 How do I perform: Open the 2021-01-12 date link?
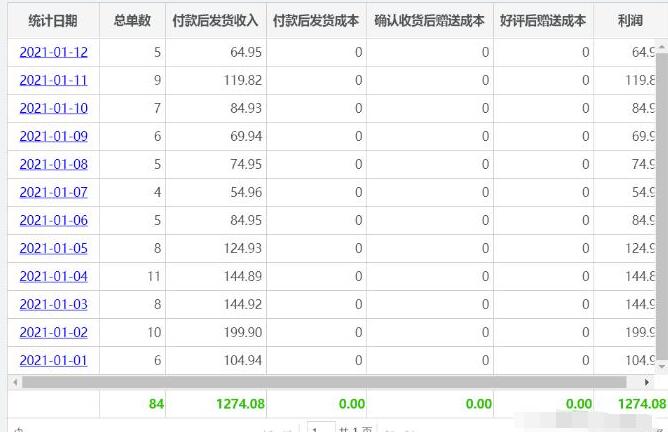(53, 52)
